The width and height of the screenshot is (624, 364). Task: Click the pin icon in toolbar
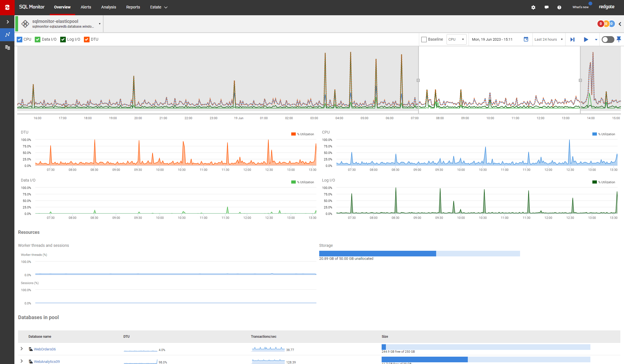pos(619,39)
